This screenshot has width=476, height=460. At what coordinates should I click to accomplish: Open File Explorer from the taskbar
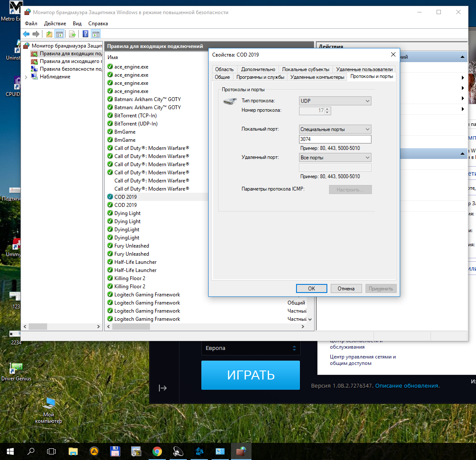pyautogui.click(x=73, y=451)
